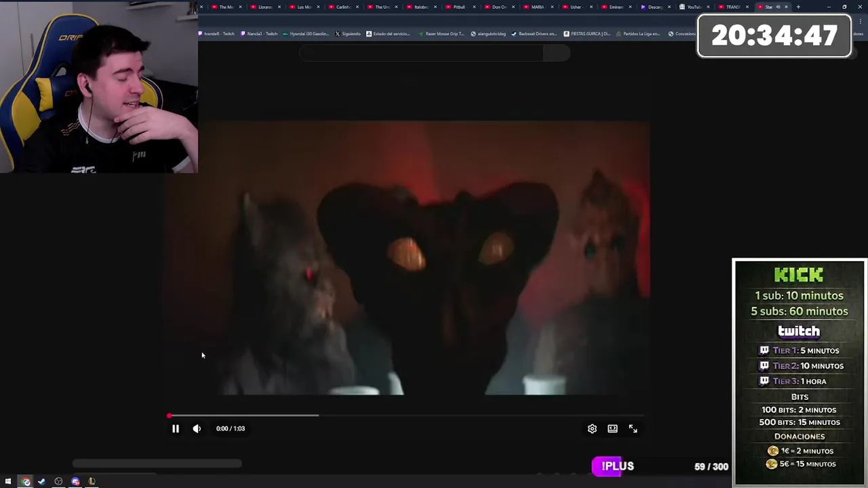Click the Chrome icon in the taskbar

[x=26, y=481]
